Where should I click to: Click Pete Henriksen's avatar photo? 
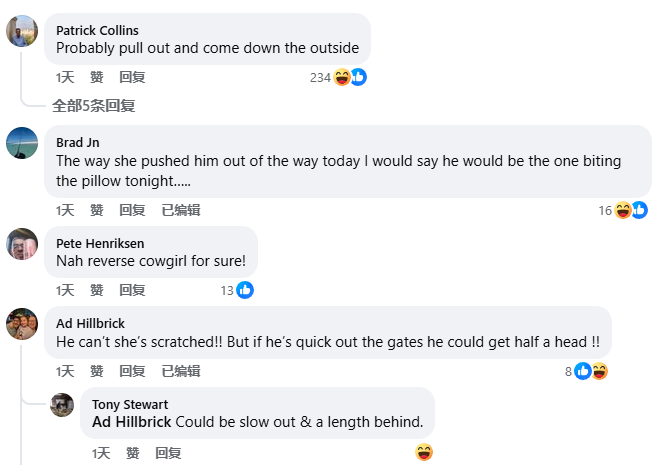pos(22,244)
